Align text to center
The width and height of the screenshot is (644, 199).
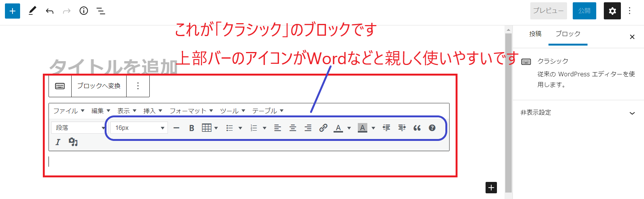coord(293,128)
